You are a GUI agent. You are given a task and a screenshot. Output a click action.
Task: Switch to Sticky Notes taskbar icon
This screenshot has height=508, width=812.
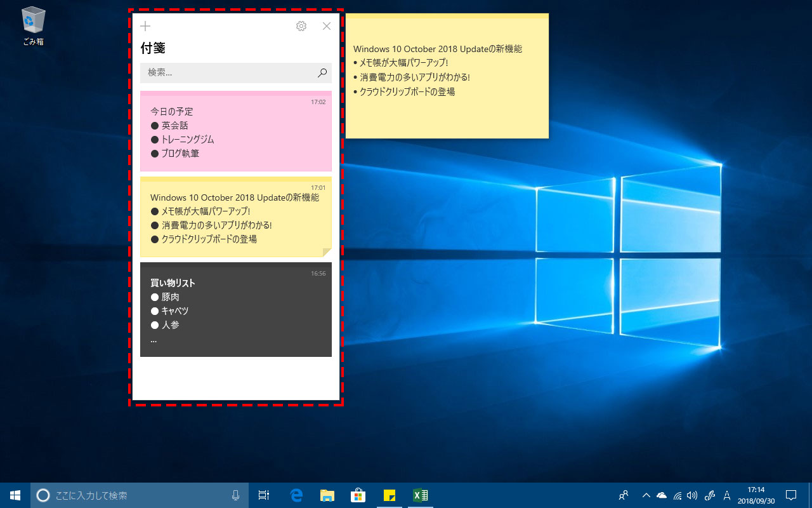389,495
